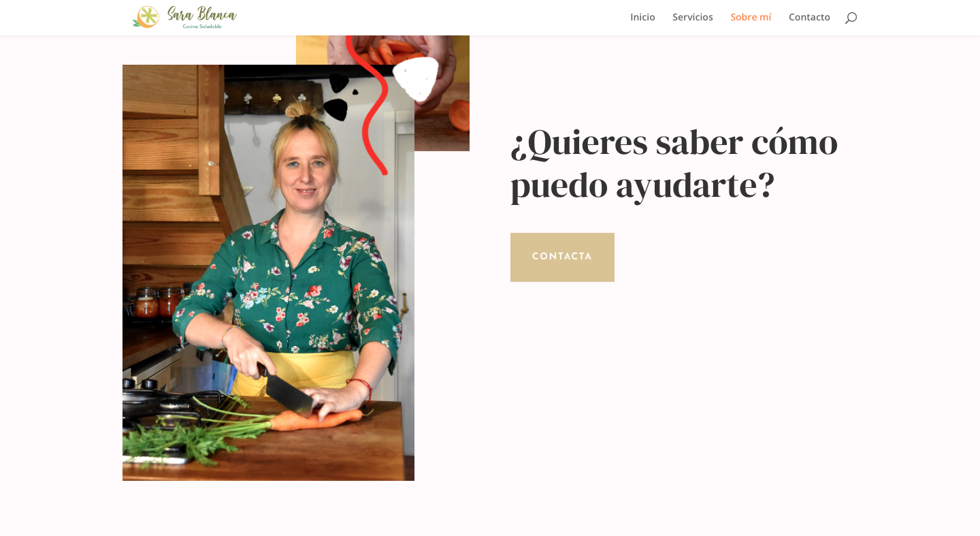The height and width of the screenshot is (536, 980).
Task: Open the Servicios menu item
Action: [693, 17]
